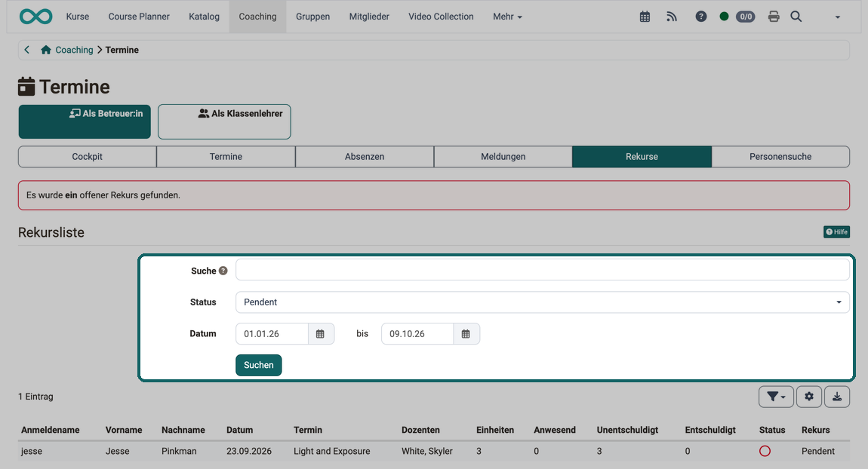The height and width of the screenshot is (469, 868).
Task: Click the home icon in breadcrumb
Action: click(x=46, y=50)
